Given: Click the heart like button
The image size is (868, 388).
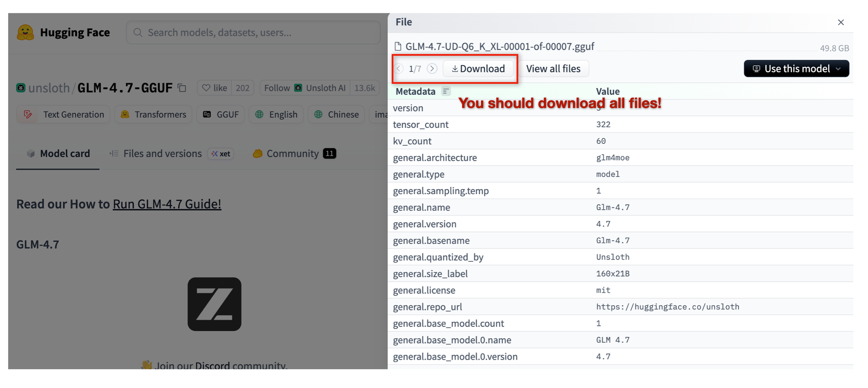Looking at the screenshot, I should click(215, 88).
